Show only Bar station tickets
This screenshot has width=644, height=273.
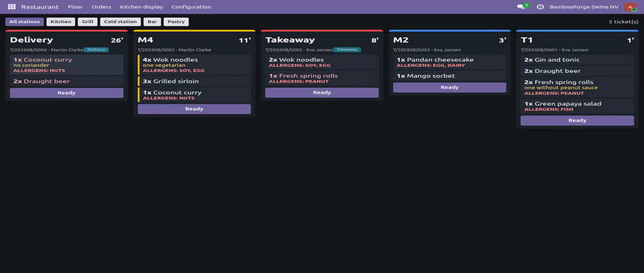(152, 21)
